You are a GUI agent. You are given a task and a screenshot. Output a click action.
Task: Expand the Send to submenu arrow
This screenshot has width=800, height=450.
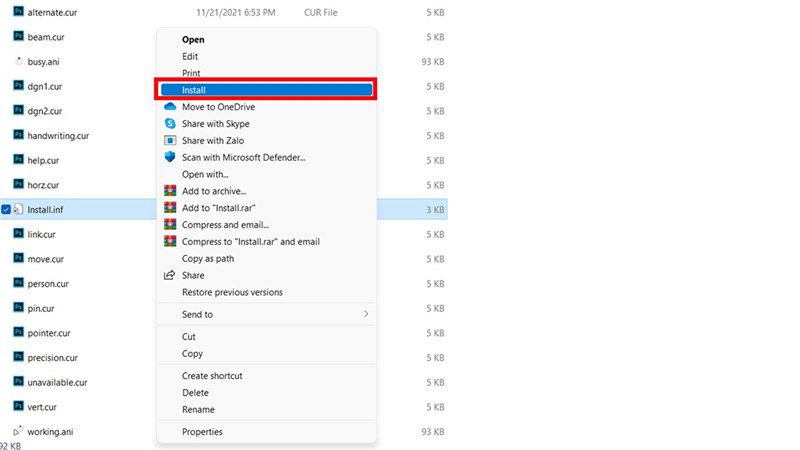tap(366, 314)
